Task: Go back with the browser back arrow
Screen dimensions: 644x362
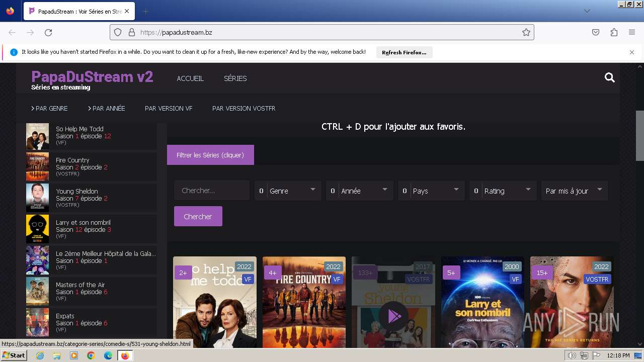Action: (12, 32)
